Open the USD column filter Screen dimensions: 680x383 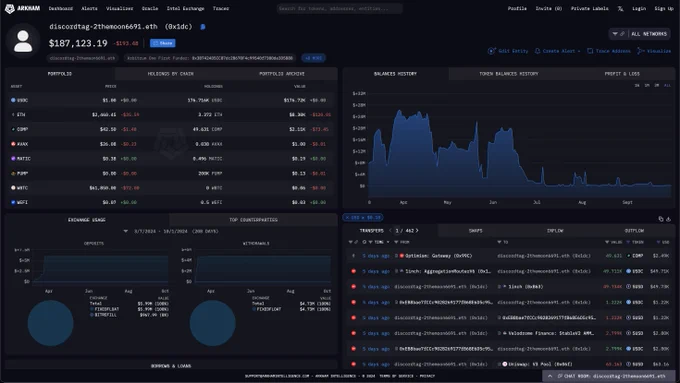tap(658, 242)
